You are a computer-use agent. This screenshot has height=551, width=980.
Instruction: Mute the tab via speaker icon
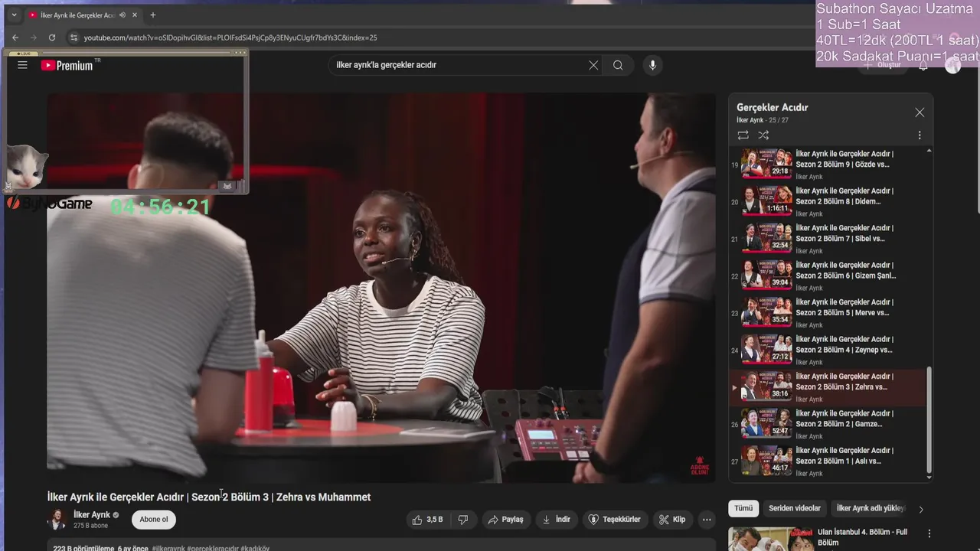click(x=122, y=15)
